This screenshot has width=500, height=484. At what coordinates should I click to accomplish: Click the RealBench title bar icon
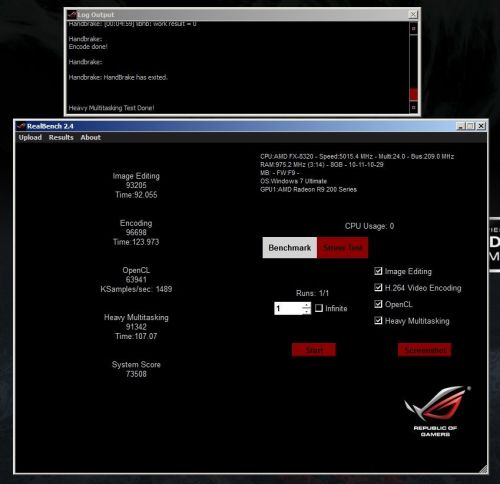21,126
